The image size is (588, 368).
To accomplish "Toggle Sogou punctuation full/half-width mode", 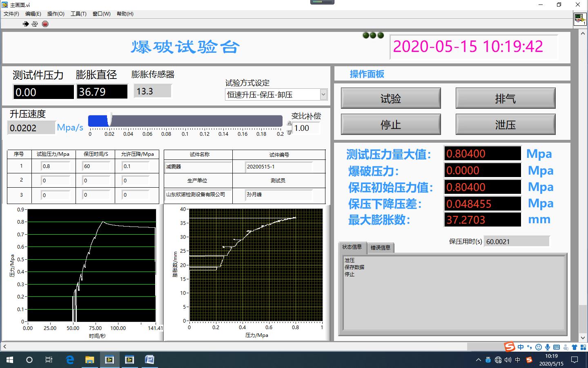I will tap(530, 347).
